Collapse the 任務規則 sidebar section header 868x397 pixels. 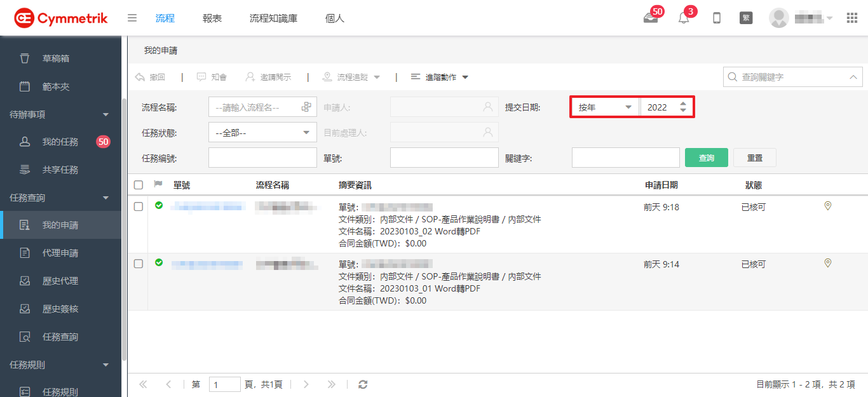(x=60, y=365)
